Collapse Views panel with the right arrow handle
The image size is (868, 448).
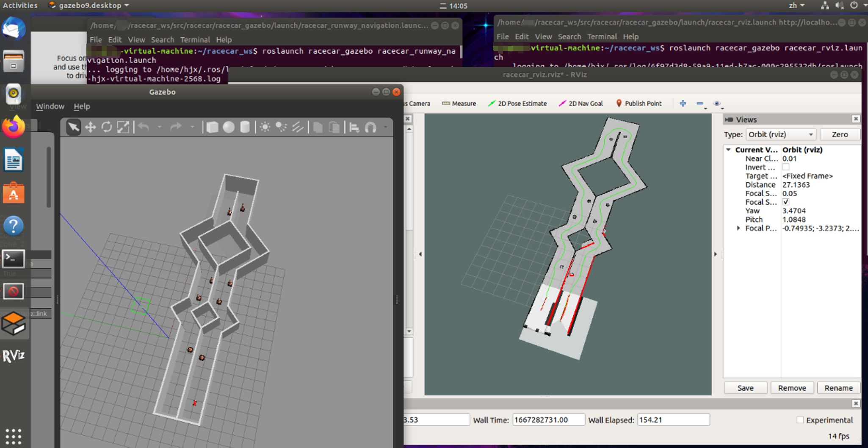(x=716, y=254)
